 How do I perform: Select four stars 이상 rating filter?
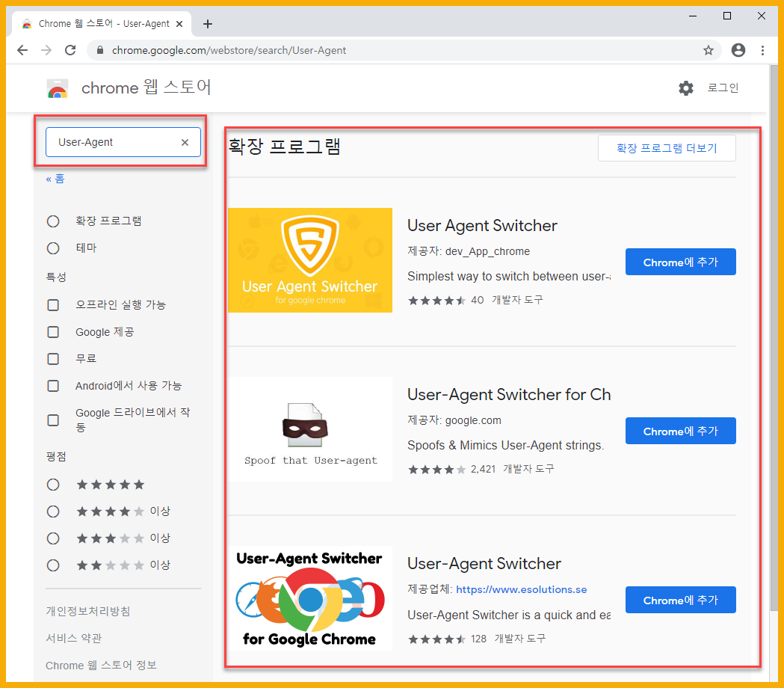pyautogui.click(x=53, y=512)
